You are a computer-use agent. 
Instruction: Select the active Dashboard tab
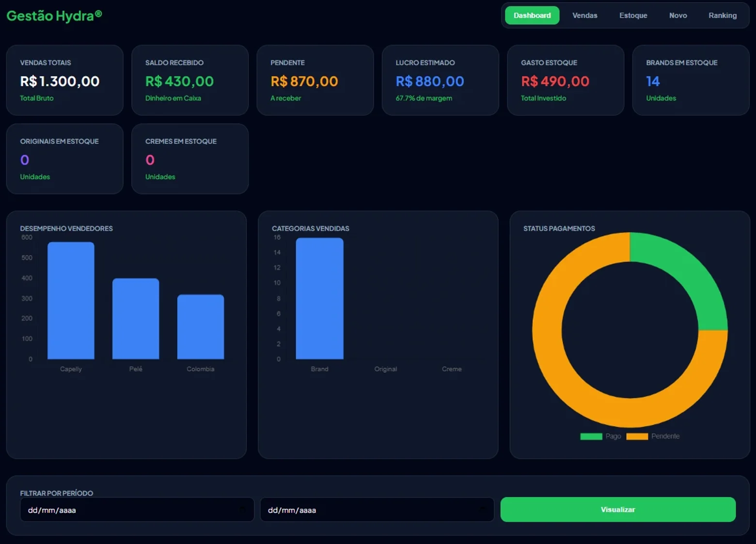pyautogui.click(x=532, y=16)
